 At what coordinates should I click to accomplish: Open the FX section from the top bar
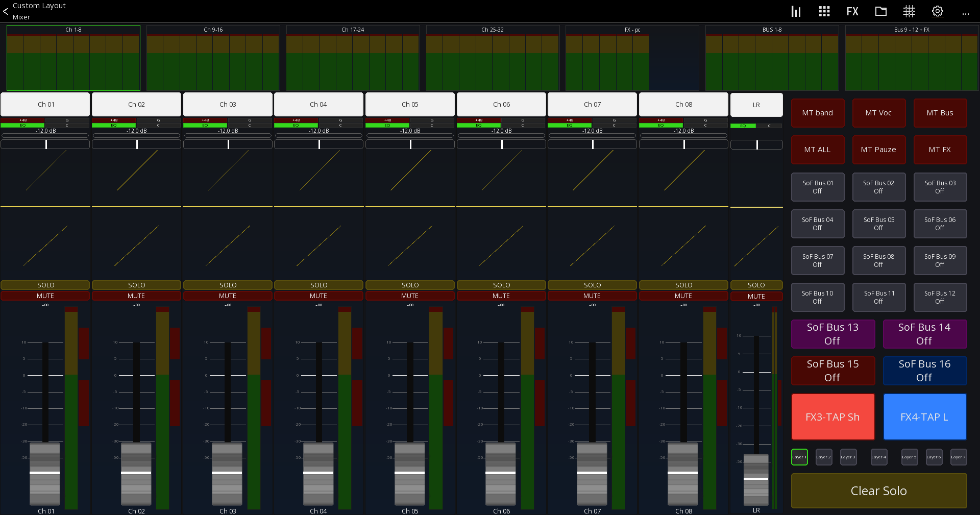click(852, 11)
